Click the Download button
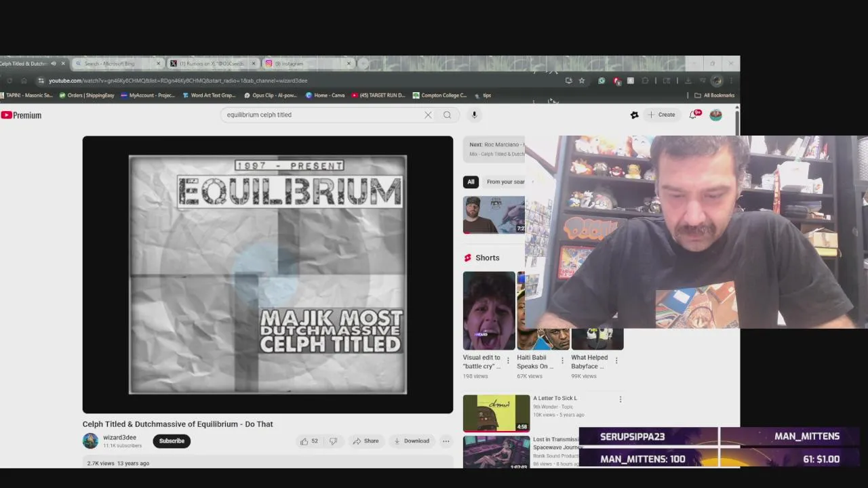Viewport: 868px width, 488px height. click(x=412, y=441)
